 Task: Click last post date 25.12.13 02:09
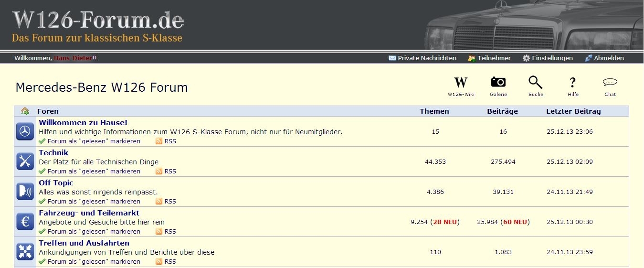tap(570, 161)
